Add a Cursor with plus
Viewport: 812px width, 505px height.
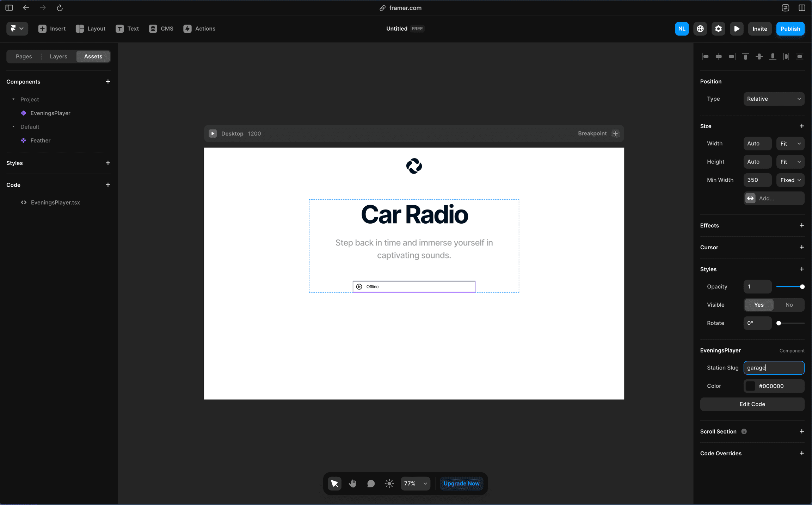[801, 247]
